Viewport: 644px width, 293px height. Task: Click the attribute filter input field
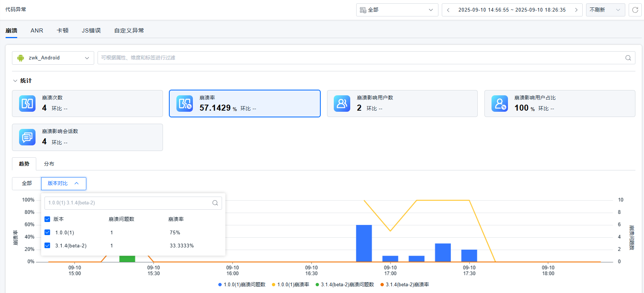(359, 58)
